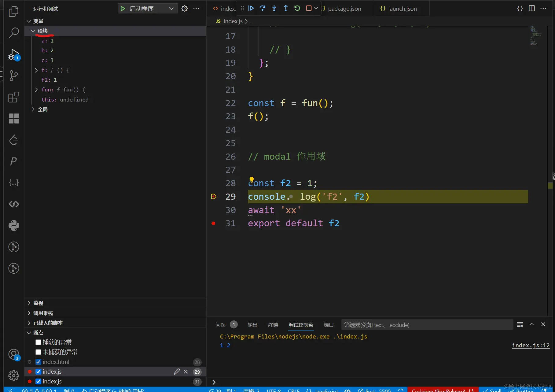This screenshot has height=392, width=555.
Task: Expand the f function variable
Action: 36,70
